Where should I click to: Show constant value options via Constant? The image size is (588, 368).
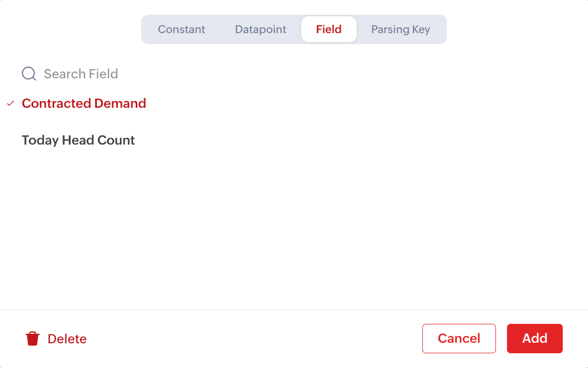pyautogui.click(x=181, y=29)
